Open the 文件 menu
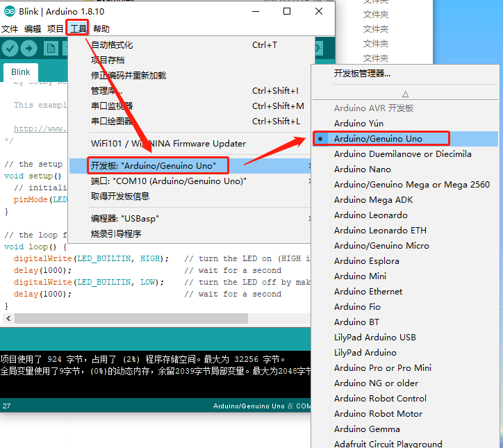Viewport: 503px width, 448px height. tap(10, 29)
